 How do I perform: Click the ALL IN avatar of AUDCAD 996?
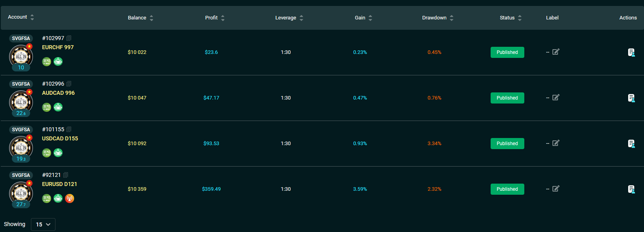[21, 102]
